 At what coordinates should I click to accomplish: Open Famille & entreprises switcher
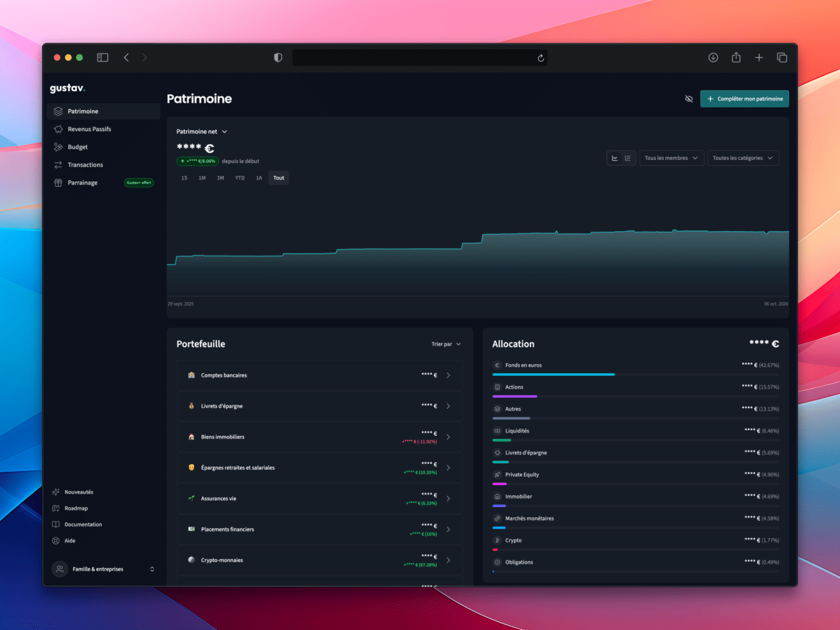[x=103, y=569]
